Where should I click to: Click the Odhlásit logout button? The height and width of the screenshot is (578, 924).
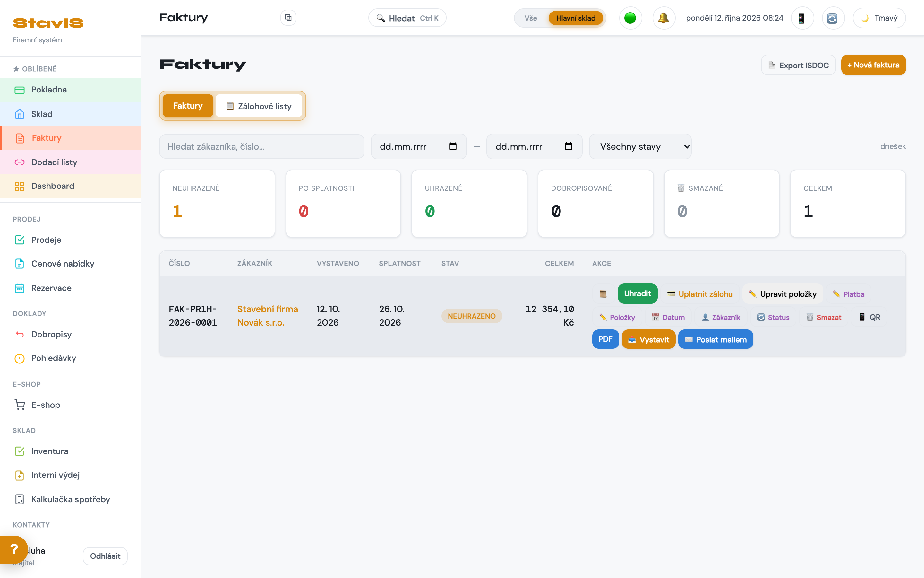coord(105,556)
